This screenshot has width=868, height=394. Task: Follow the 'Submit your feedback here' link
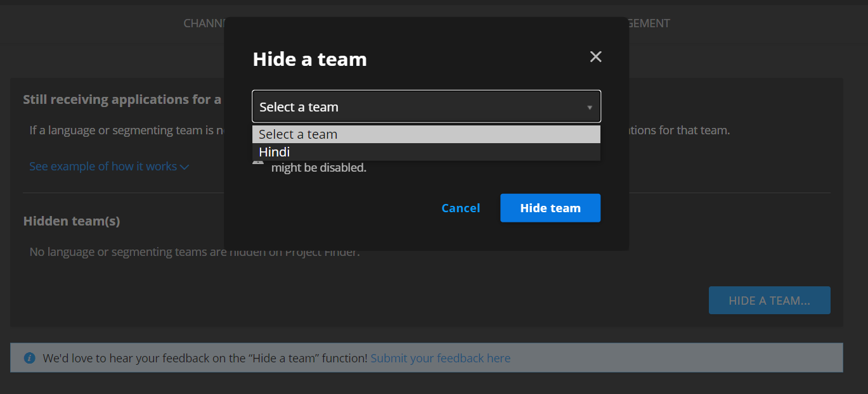point(440,358)
